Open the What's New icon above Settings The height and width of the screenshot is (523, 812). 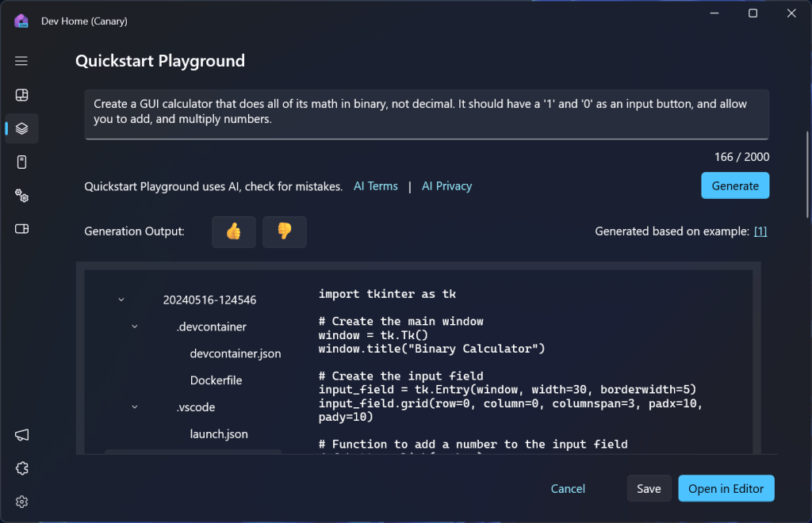(x=21, y=468)
